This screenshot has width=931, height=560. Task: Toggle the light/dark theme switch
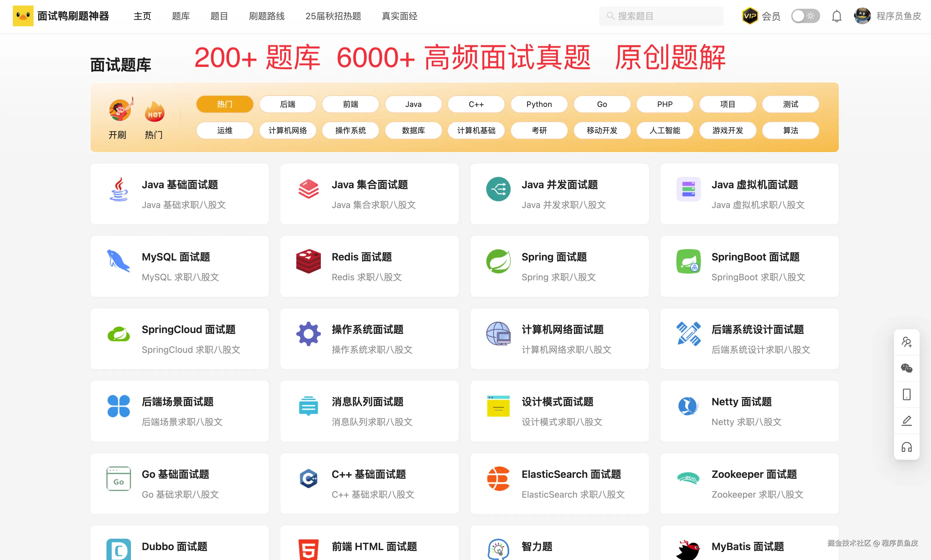pos(805,16)
